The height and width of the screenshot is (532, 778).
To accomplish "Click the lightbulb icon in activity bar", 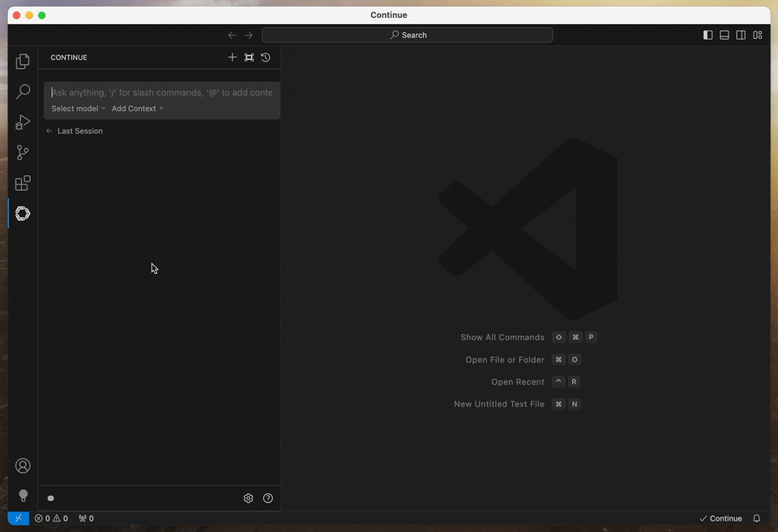I will (23, 496).
